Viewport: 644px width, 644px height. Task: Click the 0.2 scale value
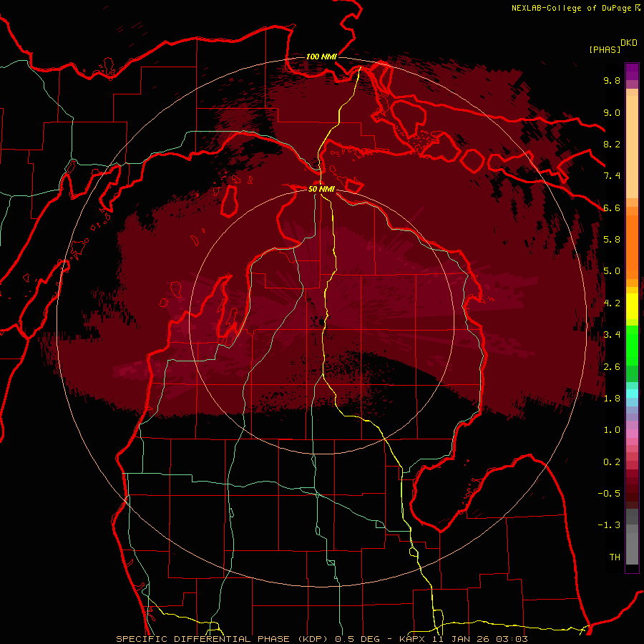(x=612, y=462)
